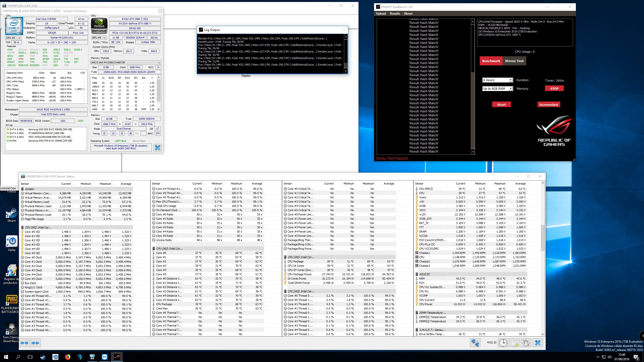The width and height of the screenshot is (644, 362).
Task: Click the STOP button in RealBench
Action: point(554,88)
